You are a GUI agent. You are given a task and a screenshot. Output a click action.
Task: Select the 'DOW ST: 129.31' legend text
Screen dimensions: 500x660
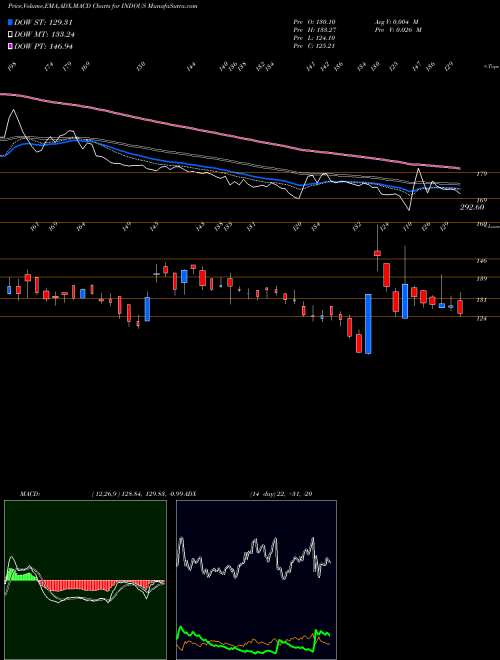pyautogui.click(x=44, y=22)
